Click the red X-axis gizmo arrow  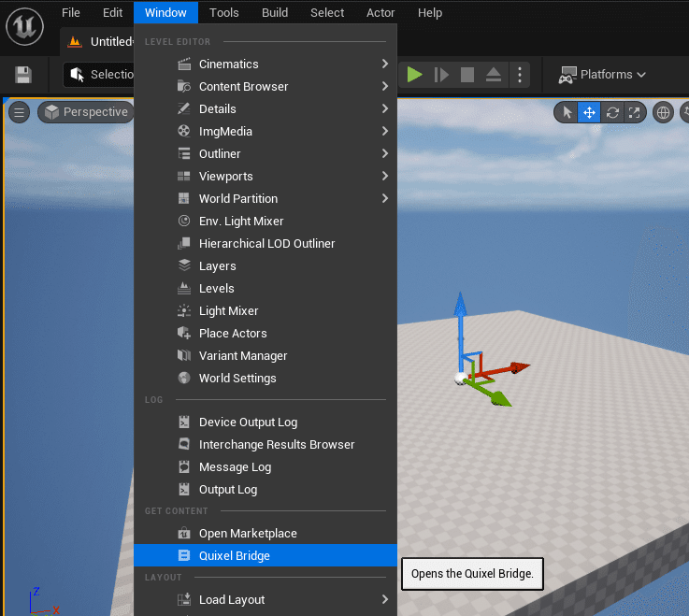pyautogui.click(x=519, y=367)
